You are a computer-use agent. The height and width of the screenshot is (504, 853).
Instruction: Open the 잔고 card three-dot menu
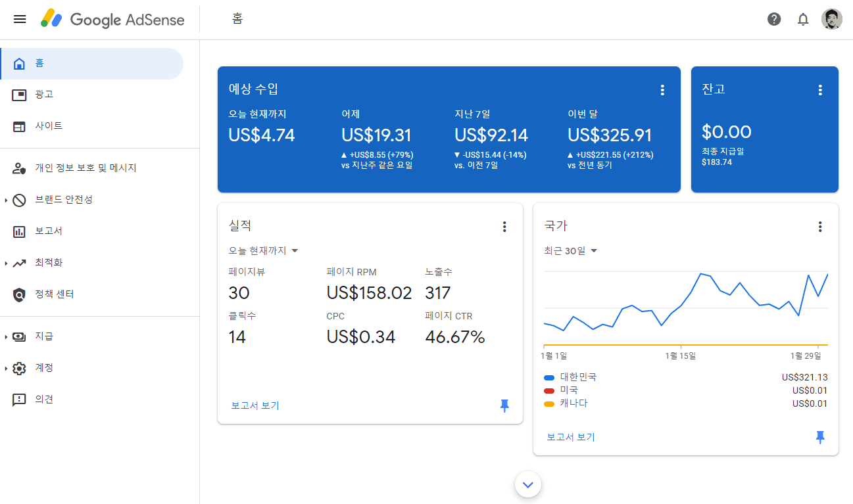[x=820, y=90]
